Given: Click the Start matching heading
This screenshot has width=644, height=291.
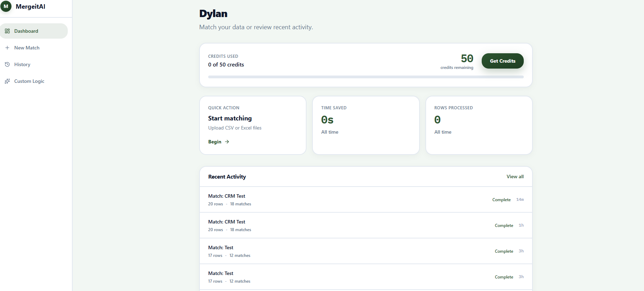Looking at the screenshot, I should pos(230,118).
